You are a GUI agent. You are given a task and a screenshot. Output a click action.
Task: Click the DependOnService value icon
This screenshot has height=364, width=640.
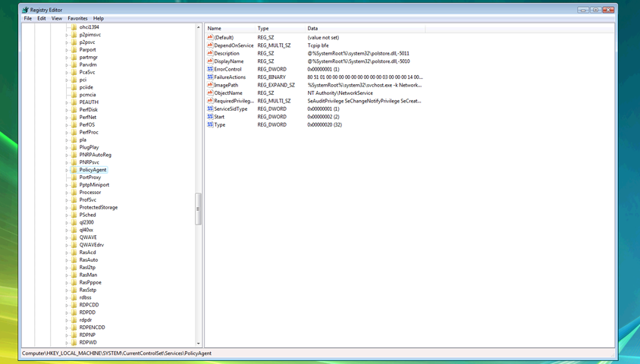(x=210, y=45)
